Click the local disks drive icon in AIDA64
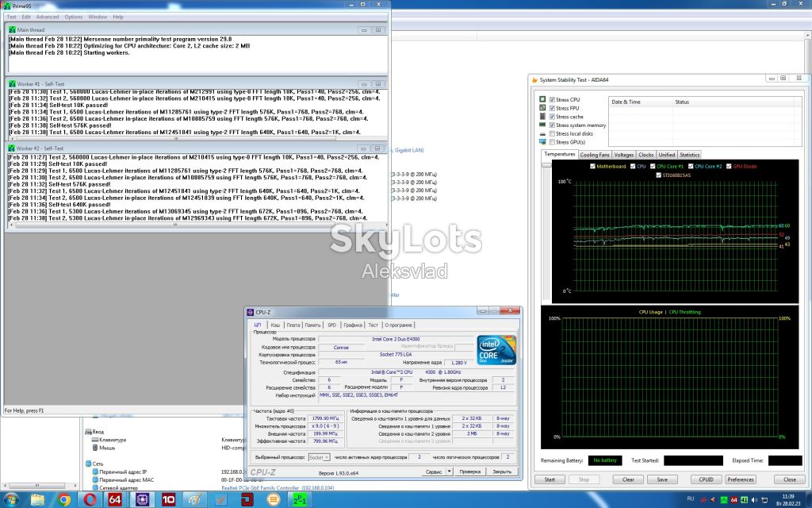Screen dimensions: 812x508 542,133
